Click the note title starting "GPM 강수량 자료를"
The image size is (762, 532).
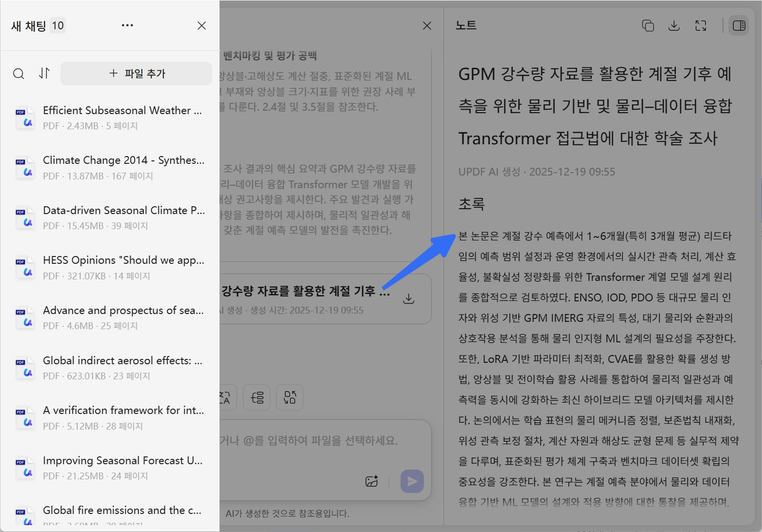[595, 106]
